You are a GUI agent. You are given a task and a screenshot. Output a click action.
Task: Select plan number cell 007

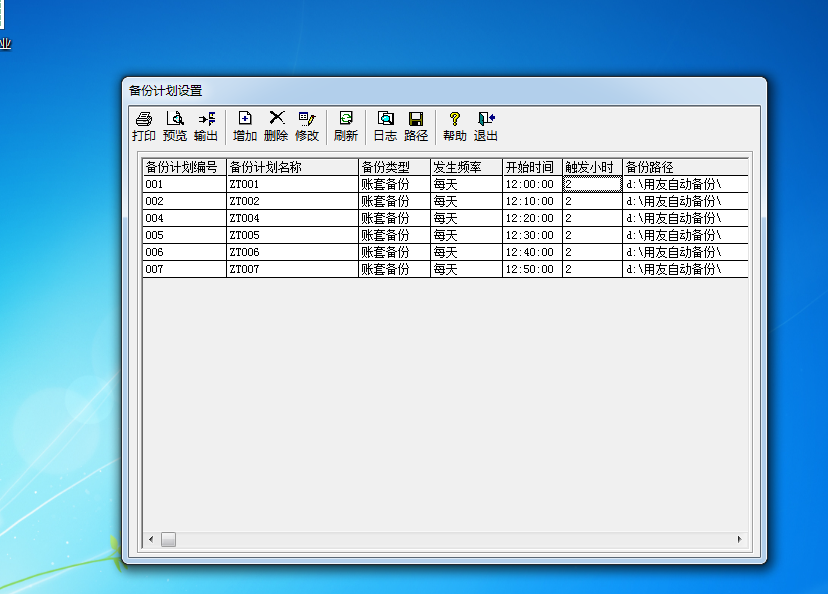click(x=184, y=269)
